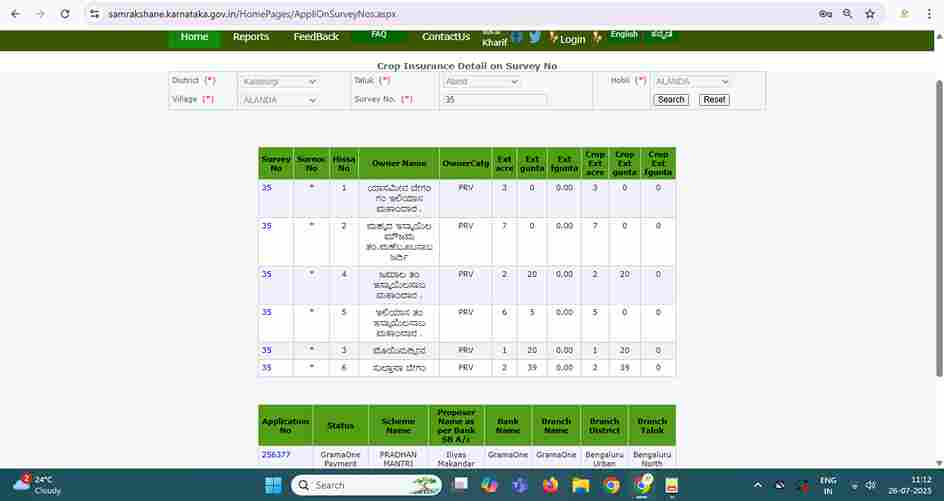The height and width of the screenshot is (501, 944).
Task: Reload the current page
Action: click(65, 14)
